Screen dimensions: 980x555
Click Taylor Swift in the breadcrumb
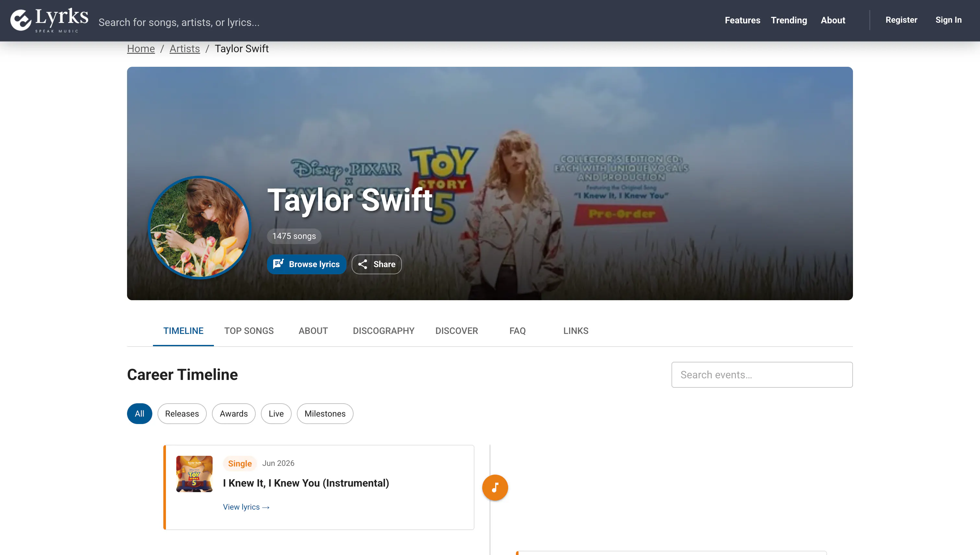pyautogui.click(x=241, y=49)
